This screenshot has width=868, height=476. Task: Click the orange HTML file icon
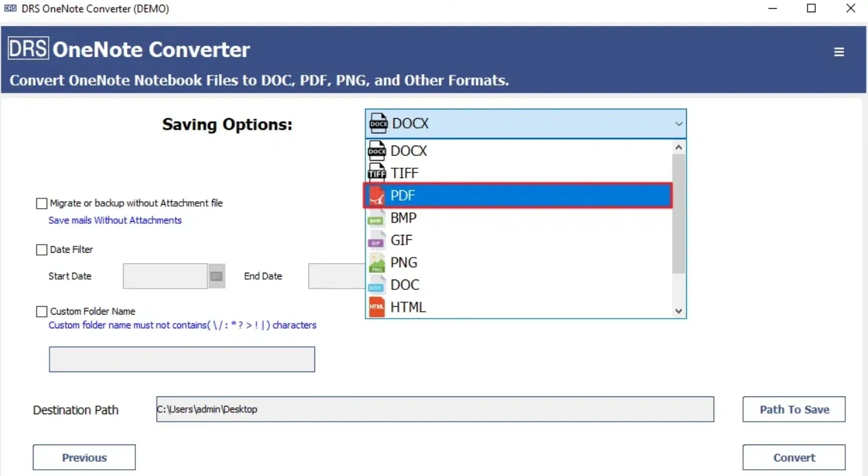pyautogui.click(x=377, y=307)
